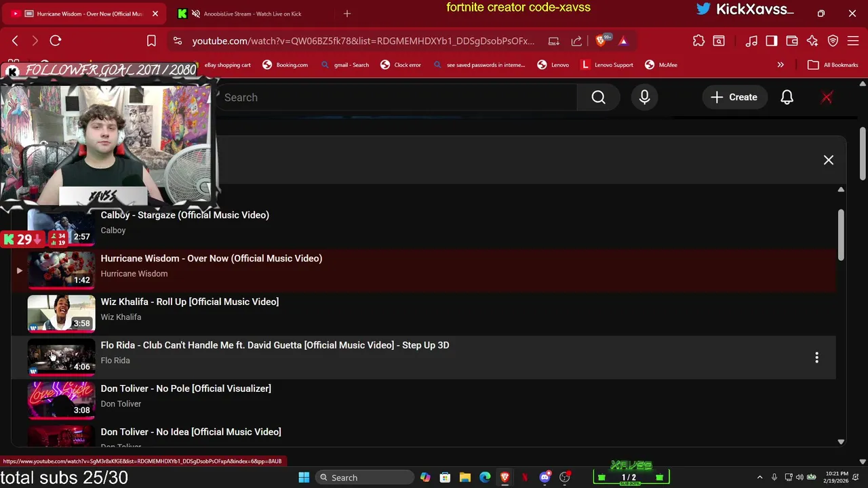Click the tab search icon in toolbar
This screenshot has width=868, height=488.
[x=719, y=41]
